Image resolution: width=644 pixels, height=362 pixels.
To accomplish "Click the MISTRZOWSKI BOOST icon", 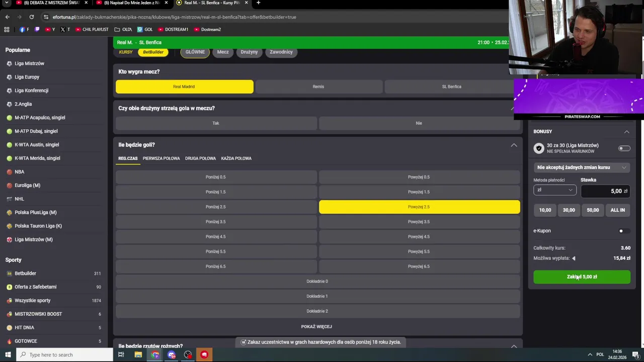I will (9, 314).
